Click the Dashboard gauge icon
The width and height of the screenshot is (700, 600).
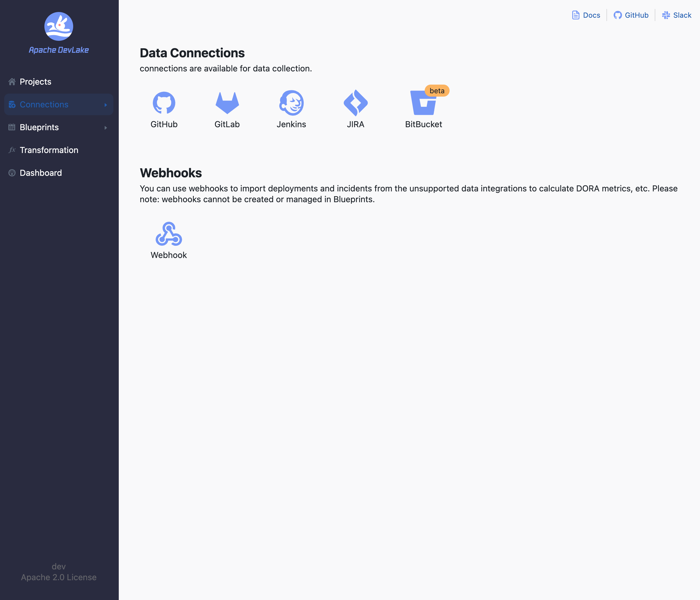12,173
